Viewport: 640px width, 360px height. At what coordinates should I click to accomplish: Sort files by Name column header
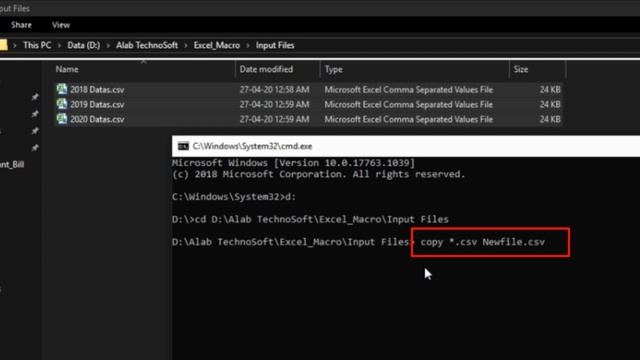(x=67, y=69)
